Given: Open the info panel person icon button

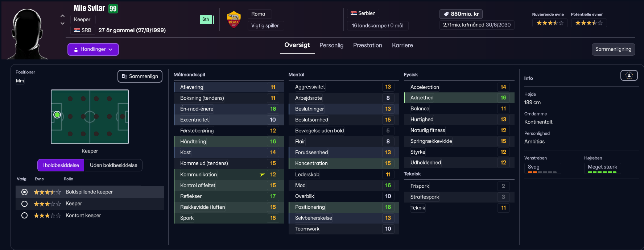Looking at the screenshot, I should click(629, 75).
